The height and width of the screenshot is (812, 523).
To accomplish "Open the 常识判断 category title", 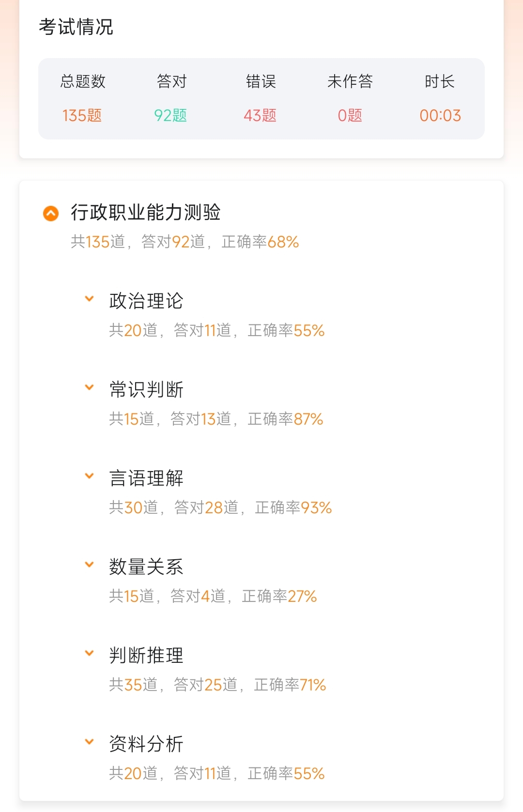I will click(x=146, y=389).
